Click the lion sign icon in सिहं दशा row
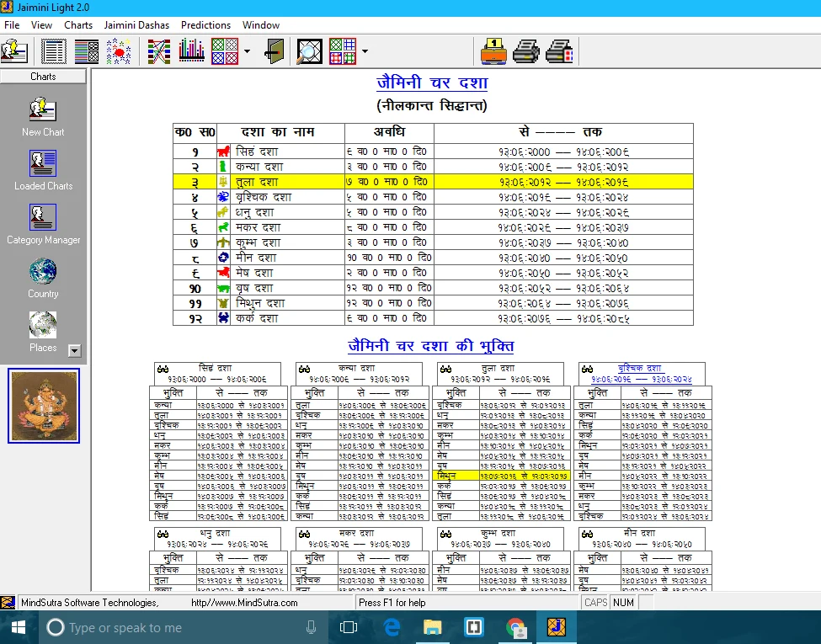Viewport: 821px width, 644px height. 224,152
